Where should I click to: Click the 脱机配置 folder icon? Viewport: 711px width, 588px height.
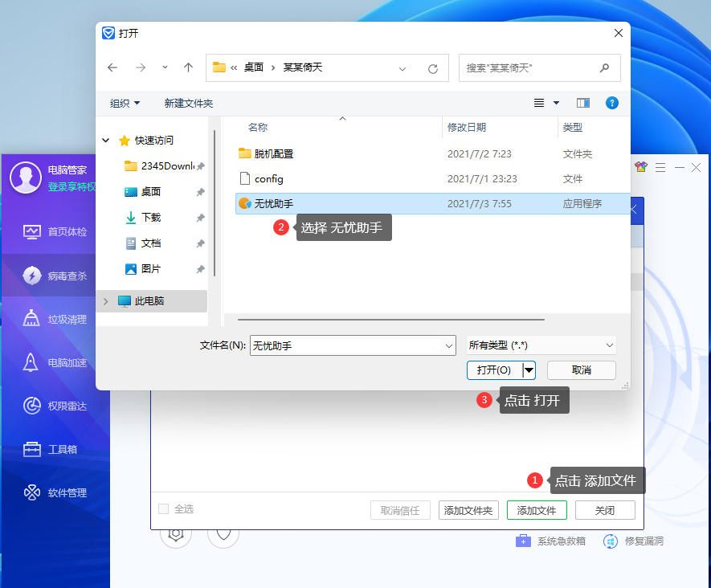pos(245,153)
